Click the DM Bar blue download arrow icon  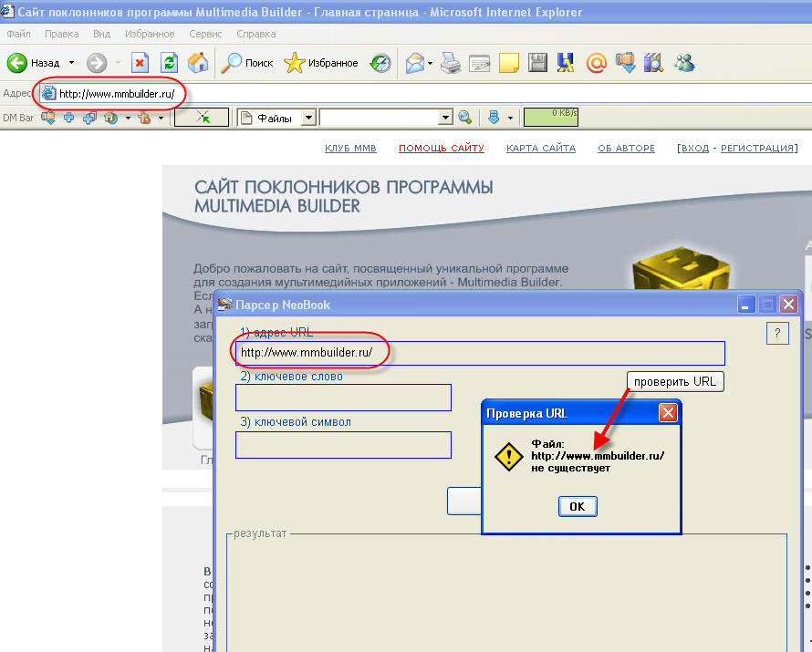coord(494,118)
